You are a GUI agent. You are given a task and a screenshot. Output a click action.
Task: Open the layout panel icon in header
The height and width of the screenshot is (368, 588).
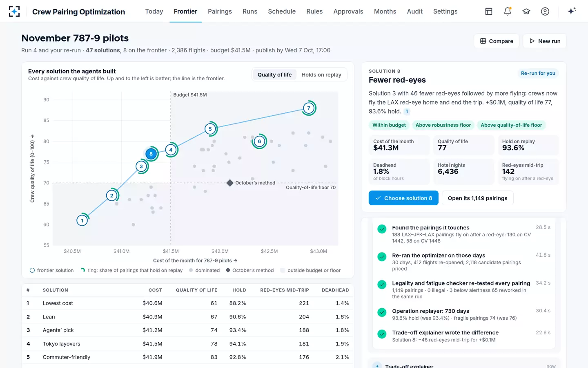489,11
